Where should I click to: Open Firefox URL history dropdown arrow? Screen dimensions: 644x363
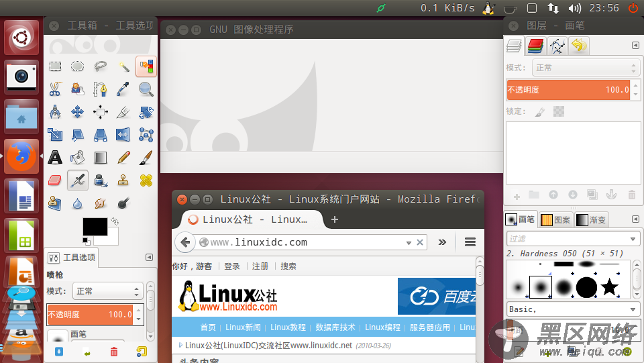[409, 243]
